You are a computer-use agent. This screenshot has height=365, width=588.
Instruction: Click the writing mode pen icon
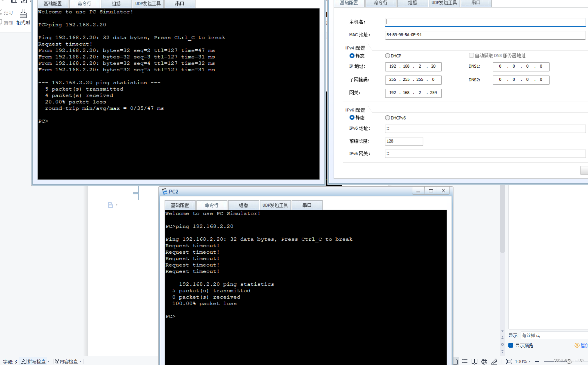pyautogui.click(x=494, y=361)
